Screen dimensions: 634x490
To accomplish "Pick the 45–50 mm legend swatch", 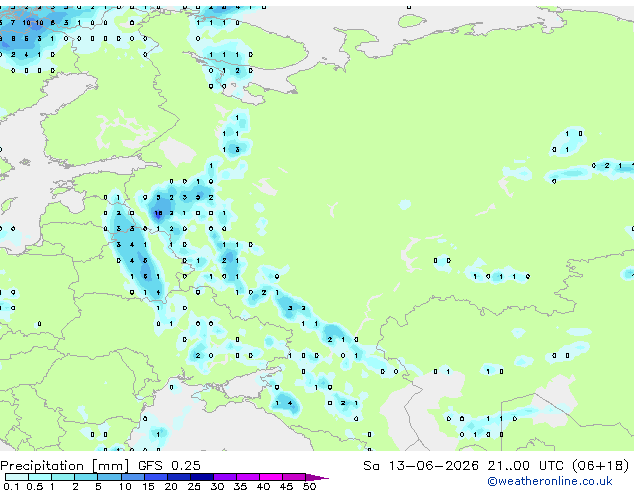I will click(294, 477).
